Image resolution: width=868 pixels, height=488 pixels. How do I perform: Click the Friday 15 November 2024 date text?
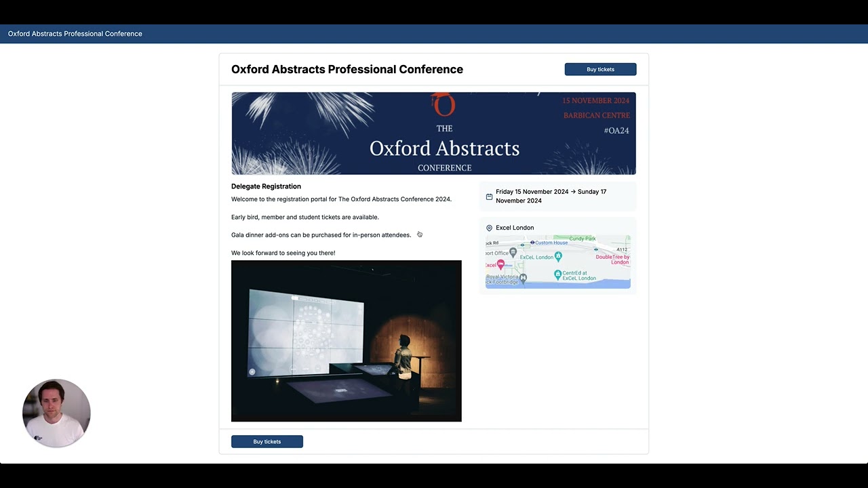(x=532, y=192)
